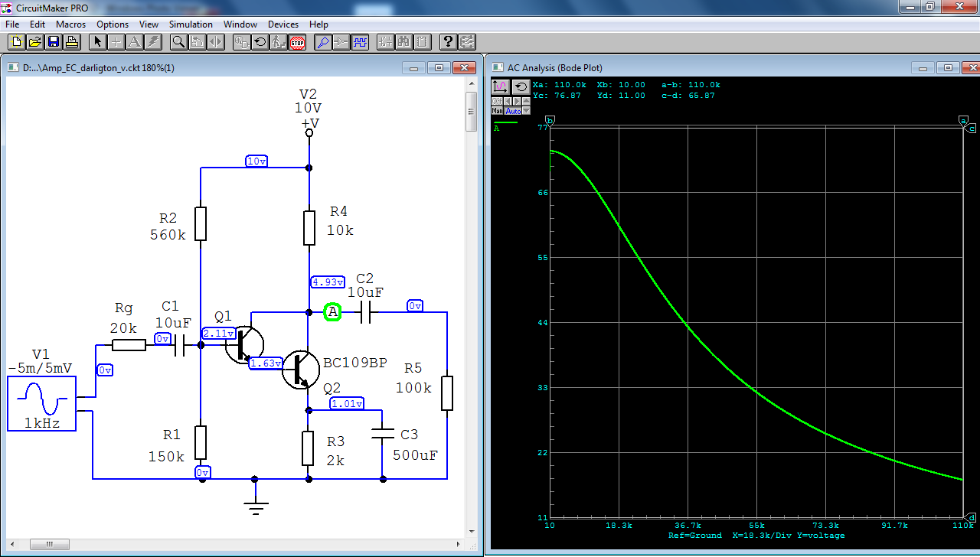Click the Bode plot reset view button
This screenshot has width=980, height=557.
(521, 87)
